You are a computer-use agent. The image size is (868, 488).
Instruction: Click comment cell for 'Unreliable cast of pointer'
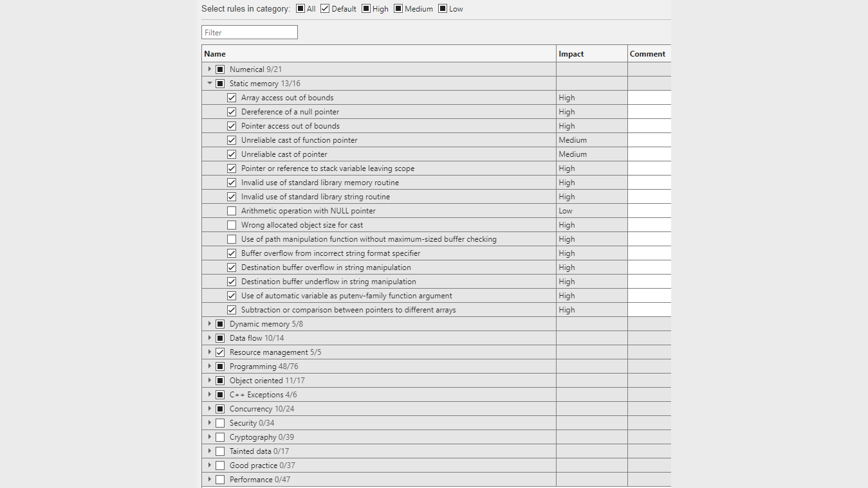click(649, 154)
